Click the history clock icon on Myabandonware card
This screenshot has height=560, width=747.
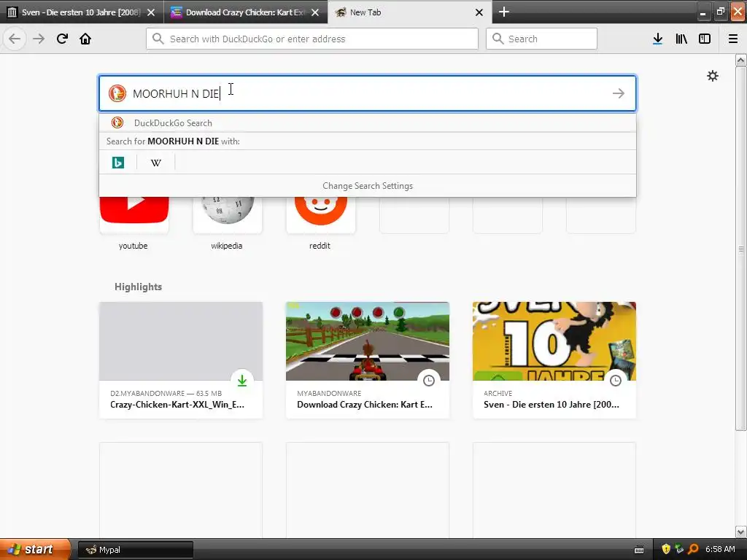(429, 380)
